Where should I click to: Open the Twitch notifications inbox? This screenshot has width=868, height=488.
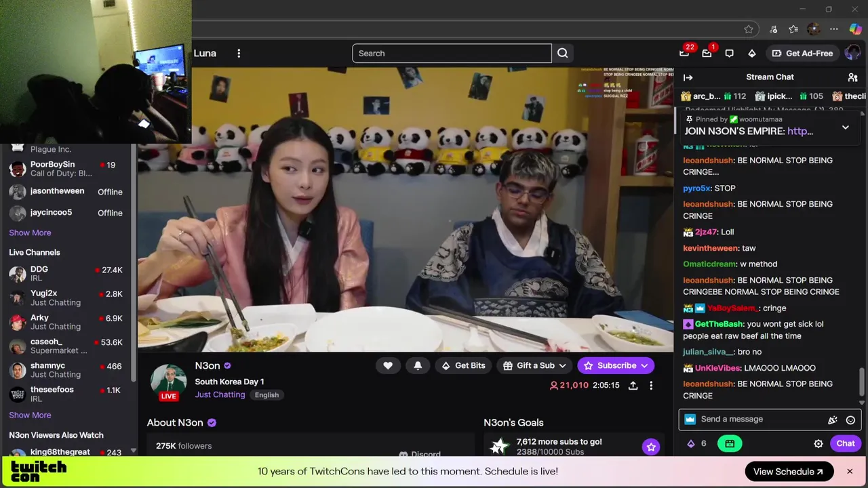(x=707, y=54)
